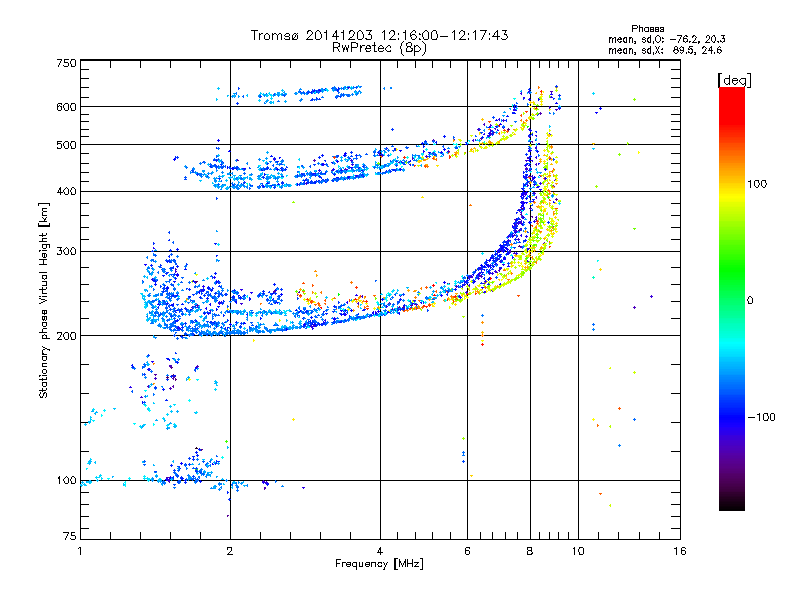This screenshot has width=800, height=600.
Task: Click the 'Stationary phase Virtual Height [km]' axis title
Action: (x=44, y=300)
